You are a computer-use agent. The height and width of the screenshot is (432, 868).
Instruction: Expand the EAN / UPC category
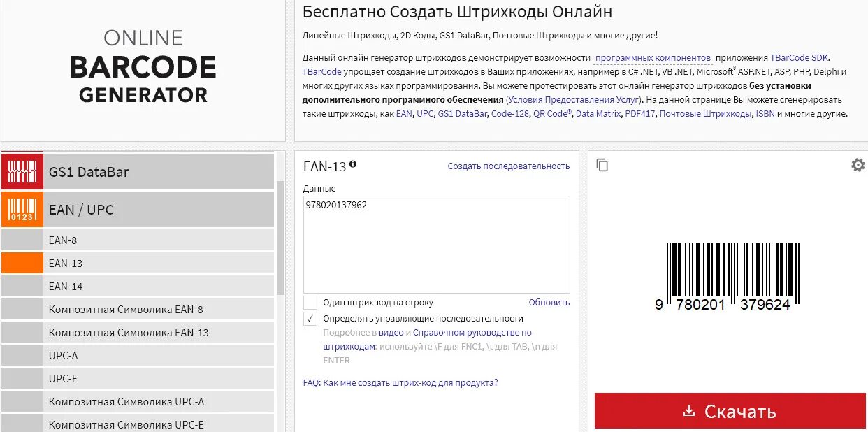(138, 210)
